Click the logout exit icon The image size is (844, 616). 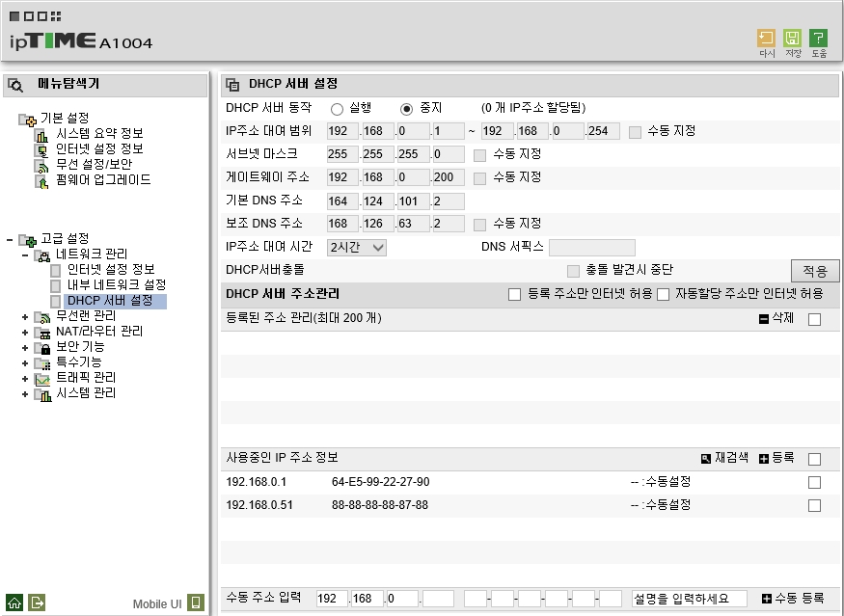click(x=37, y=603)
